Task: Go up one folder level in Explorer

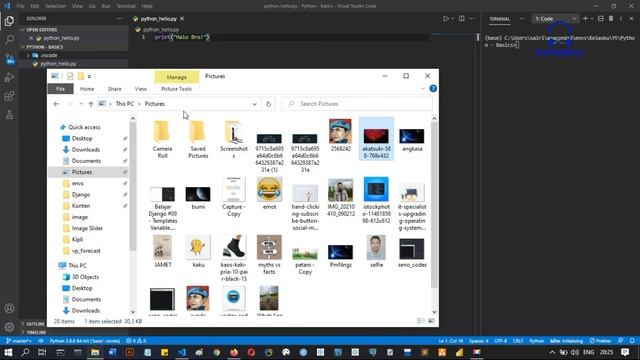Action: (x=91, y=104)
